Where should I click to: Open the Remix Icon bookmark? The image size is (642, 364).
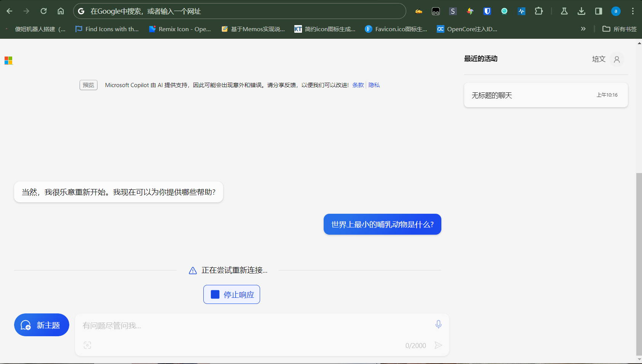(180, 29)
